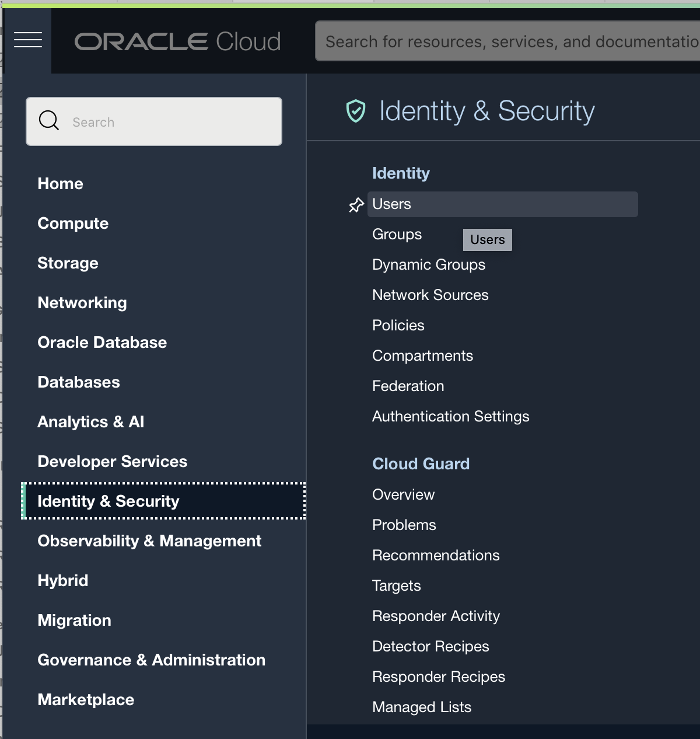The height and width of the screenshot is (739, 700).
Task: Open the Home menu item
Action: tap(60, 183)
